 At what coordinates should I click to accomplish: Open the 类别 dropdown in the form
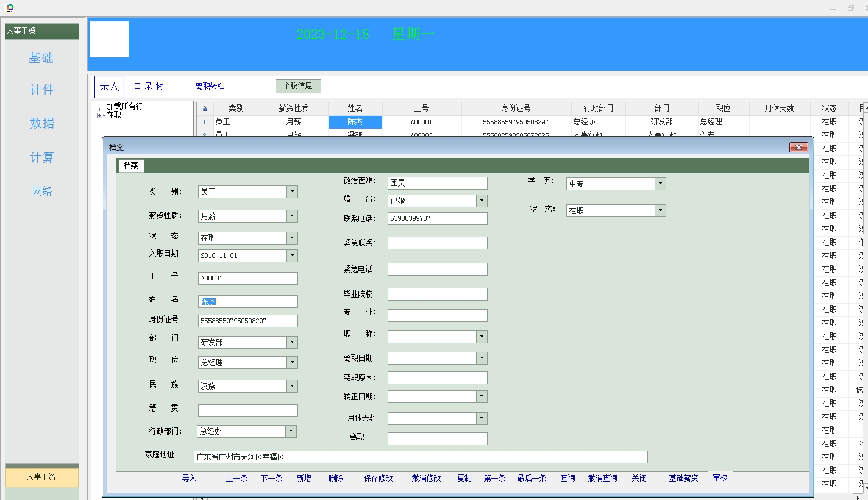pos(292,191)
